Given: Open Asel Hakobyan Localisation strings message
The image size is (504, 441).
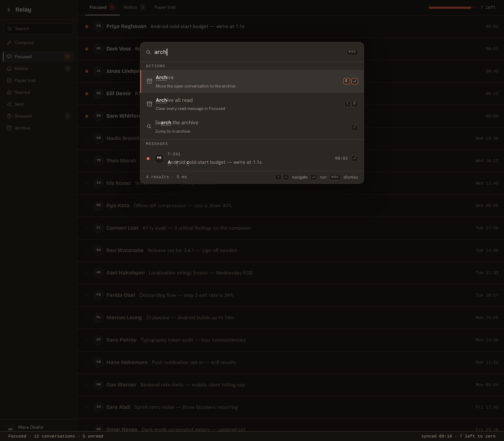Looking at the screenshot, I should tap(290, 273).
